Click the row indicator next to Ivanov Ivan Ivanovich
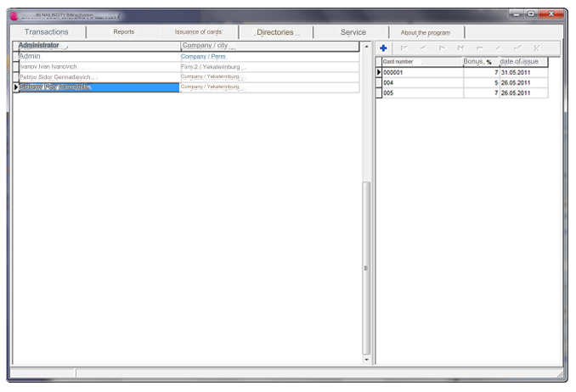This screenshot has height=392, width=576. point(15,67)
